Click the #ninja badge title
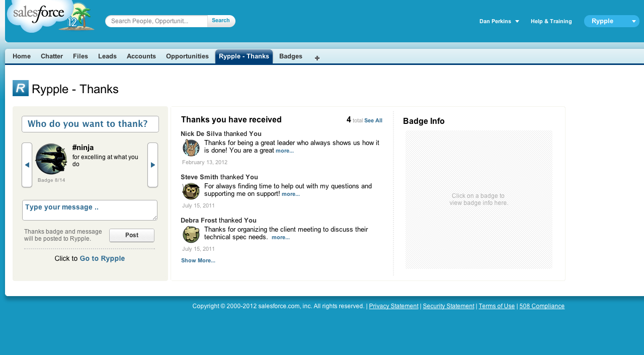 [83, 148]
